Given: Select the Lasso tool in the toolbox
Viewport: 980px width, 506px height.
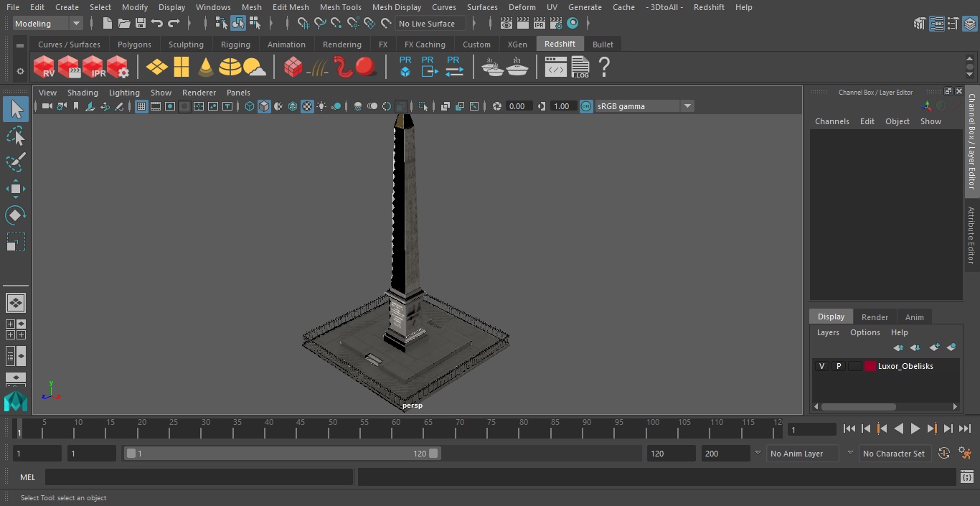Looking at the screenshot, I should tap(15, 136).
